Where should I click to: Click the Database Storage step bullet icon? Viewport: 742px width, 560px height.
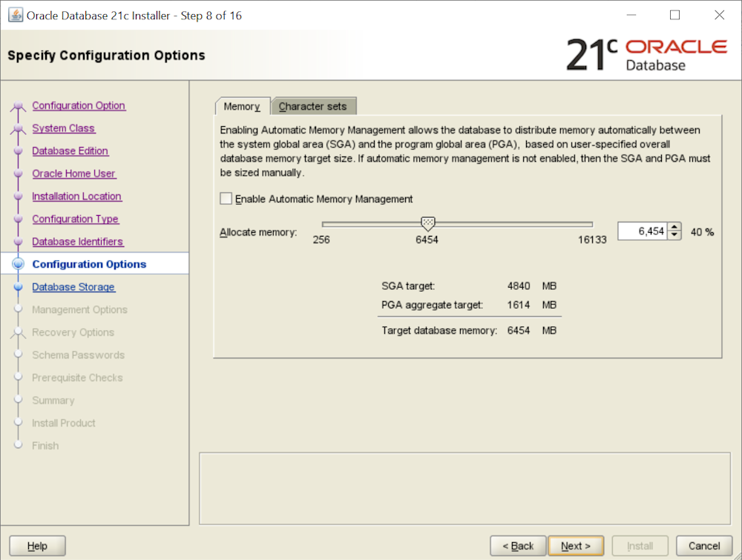pos(19,287)
